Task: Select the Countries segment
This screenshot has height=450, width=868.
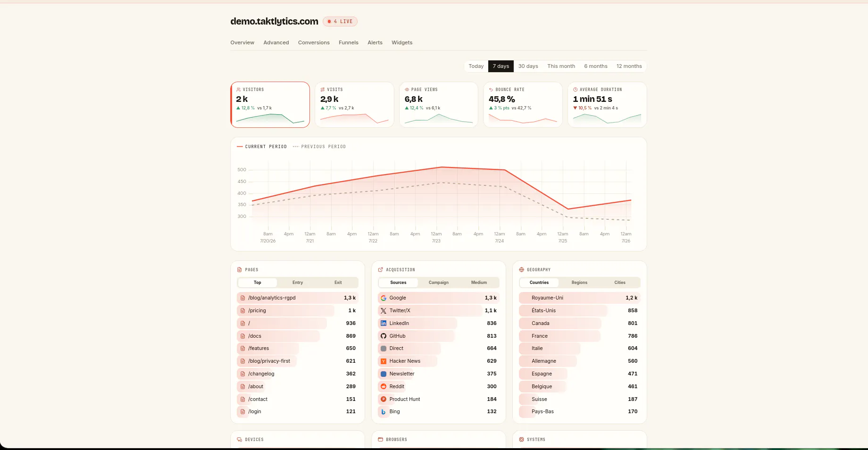Action: point(539,283)
